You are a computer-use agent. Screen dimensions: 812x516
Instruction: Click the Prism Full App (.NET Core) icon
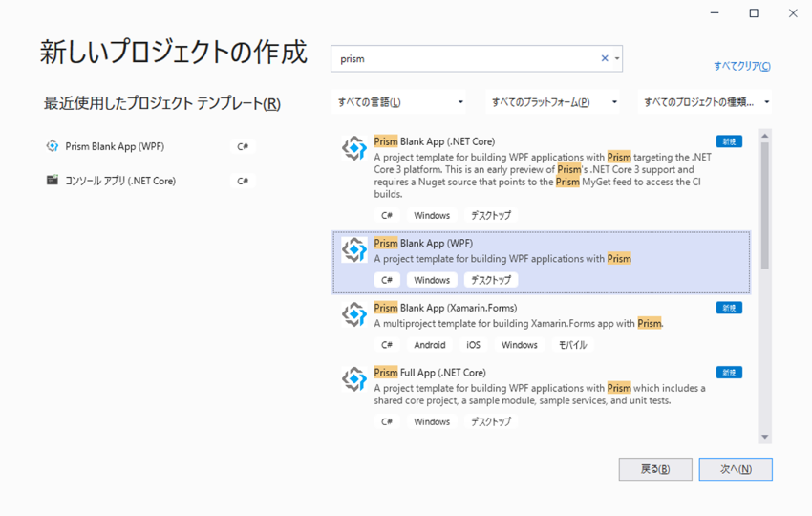354,379
